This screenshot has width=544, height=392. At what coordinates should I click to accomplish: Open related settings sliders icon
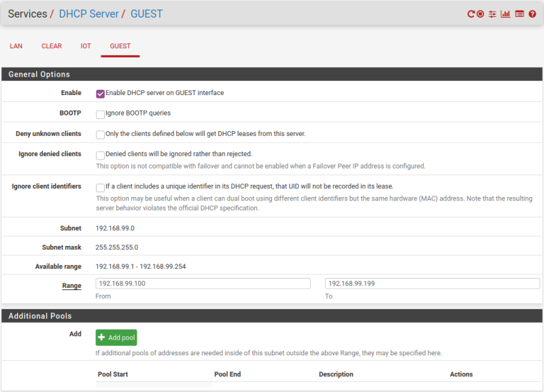pyautogui.click(x=492, y=14)
